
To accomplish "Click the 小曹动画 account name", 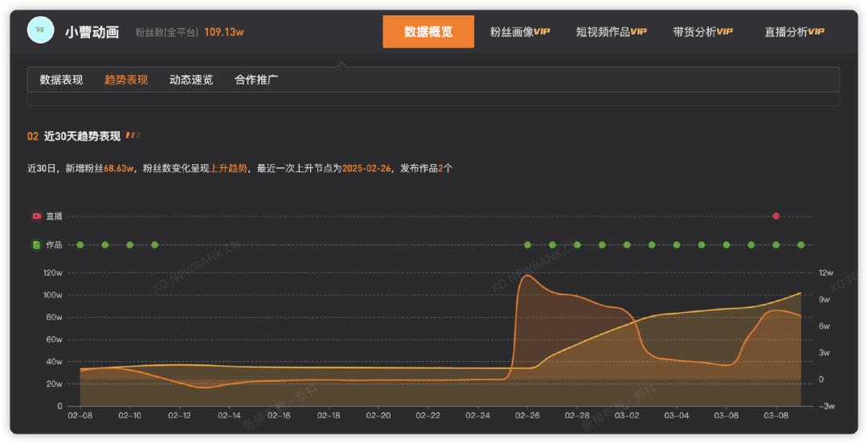I will click(92, 31).
